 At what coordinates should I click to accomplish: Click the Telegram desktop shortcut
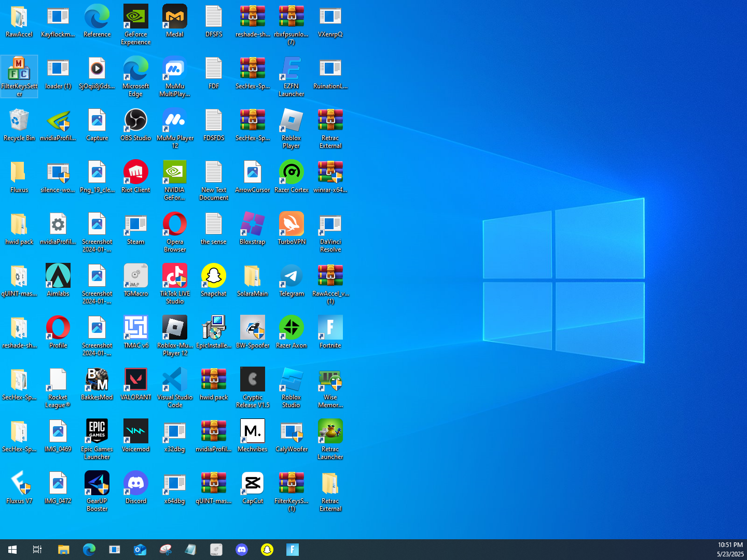291,276
